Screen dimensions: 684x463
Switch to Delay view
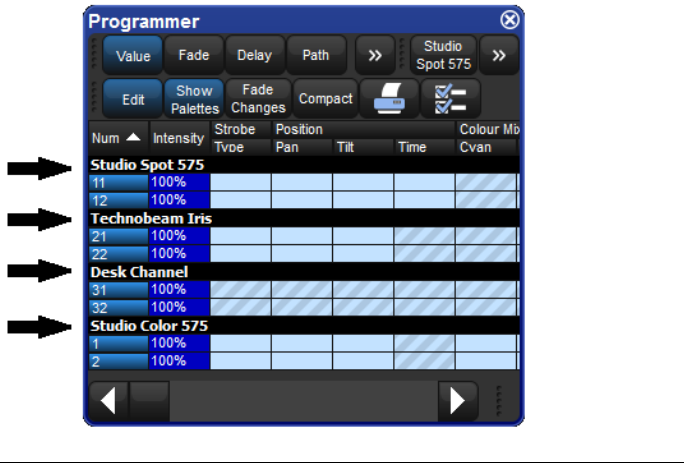coord(255,55)
